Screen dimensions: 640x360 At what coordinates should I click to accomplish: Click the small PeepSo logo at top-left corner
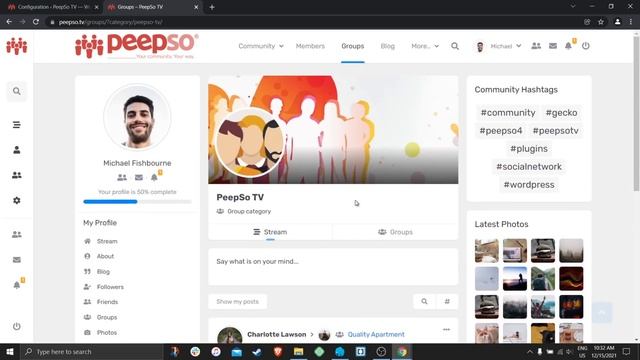click(17, 46)
